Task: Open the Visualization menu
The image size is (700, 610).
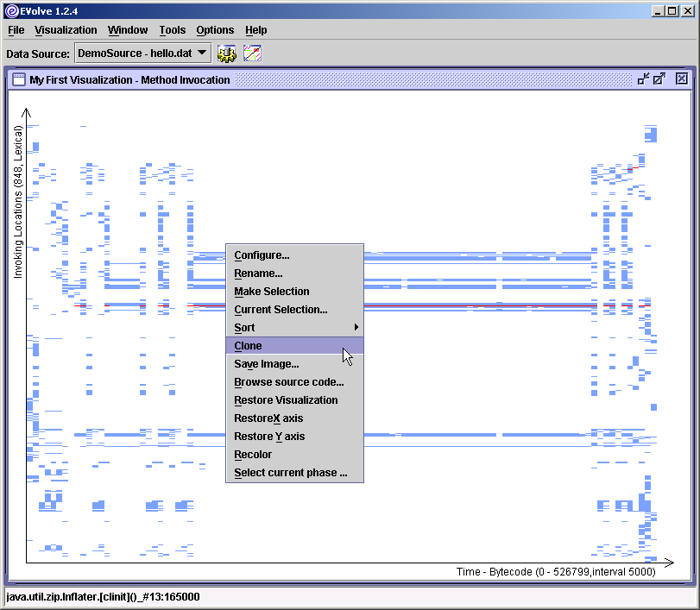Action: [66, 30]
